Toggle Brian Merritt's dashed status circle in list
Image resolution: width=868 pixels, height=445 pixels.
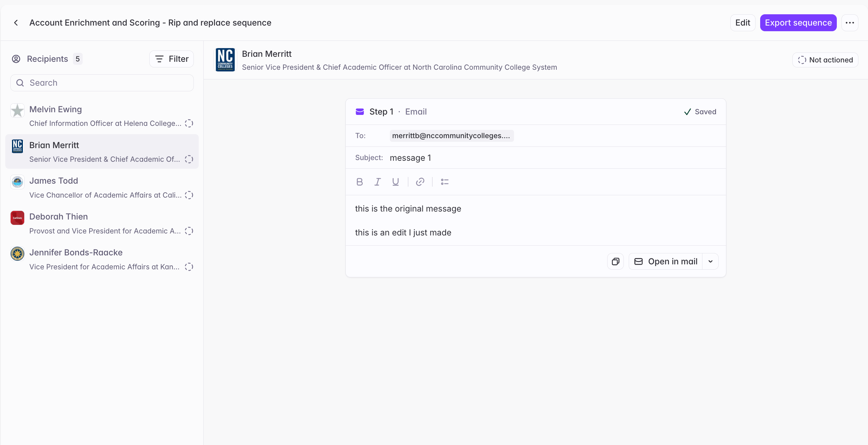point(189,159)
